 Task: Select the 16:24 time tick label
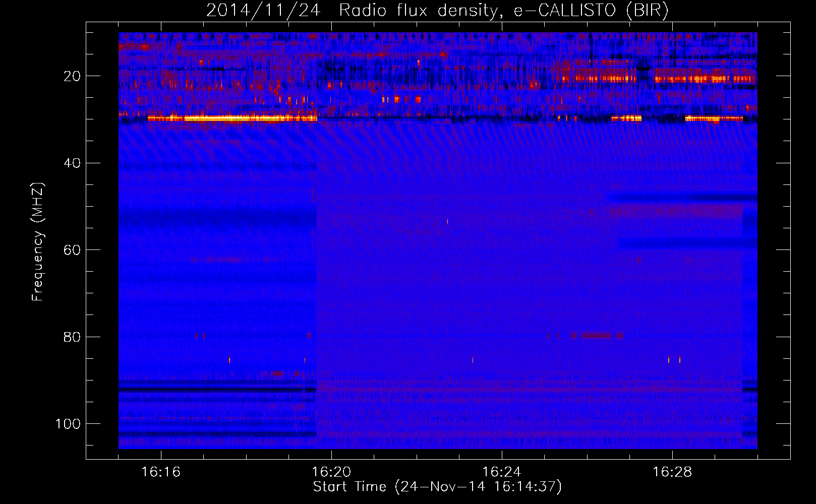point(502,472)
